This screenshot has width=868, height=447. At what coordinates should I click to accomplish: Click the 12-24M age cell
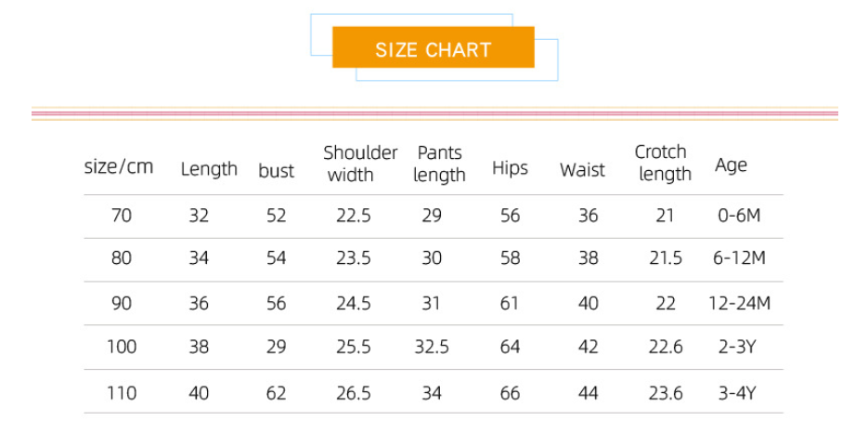pos(741,304)
